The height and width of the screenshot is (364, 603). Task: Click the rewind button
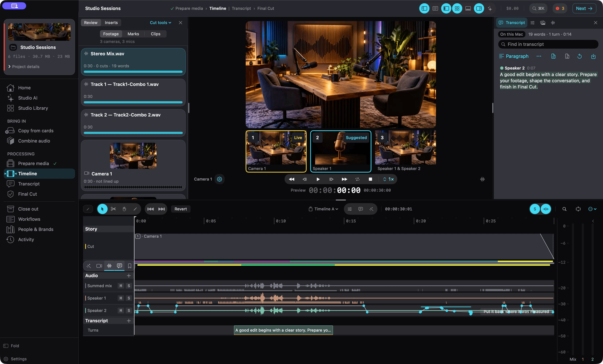click(x=291, y=179)
